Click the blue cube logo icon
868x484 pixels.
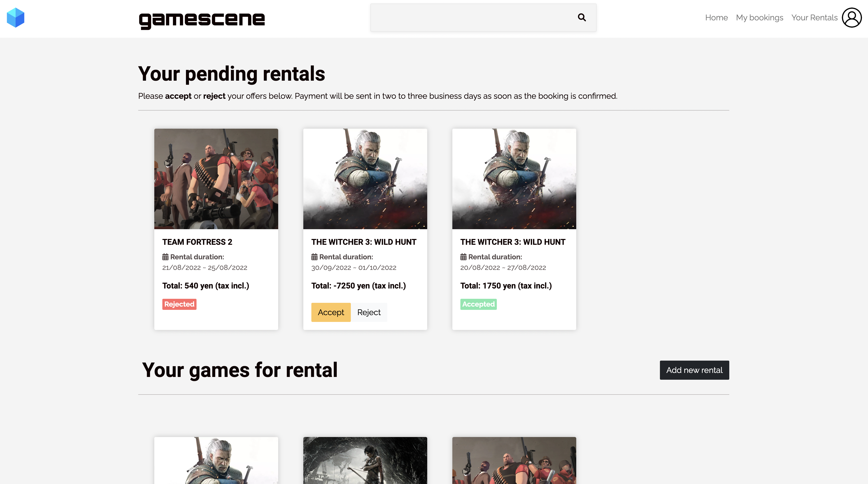[x=16, y=18]
